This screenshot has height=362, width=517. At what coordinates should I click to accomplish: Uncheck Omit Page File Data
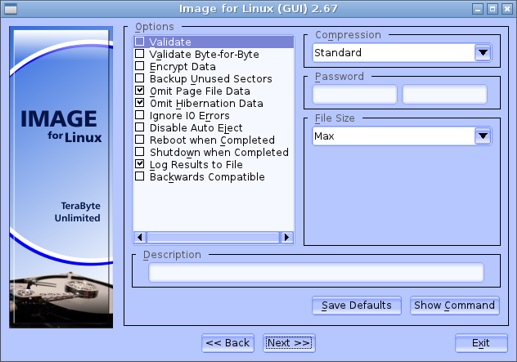(x=140, y=91)
